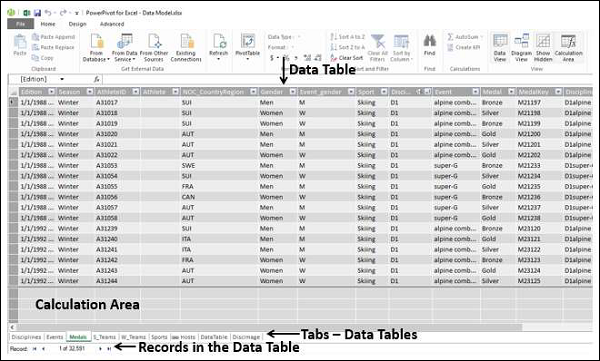This screenshot has width=600, height=361.
Task: Open Existing Connections
Action: [x=186, y=48]
